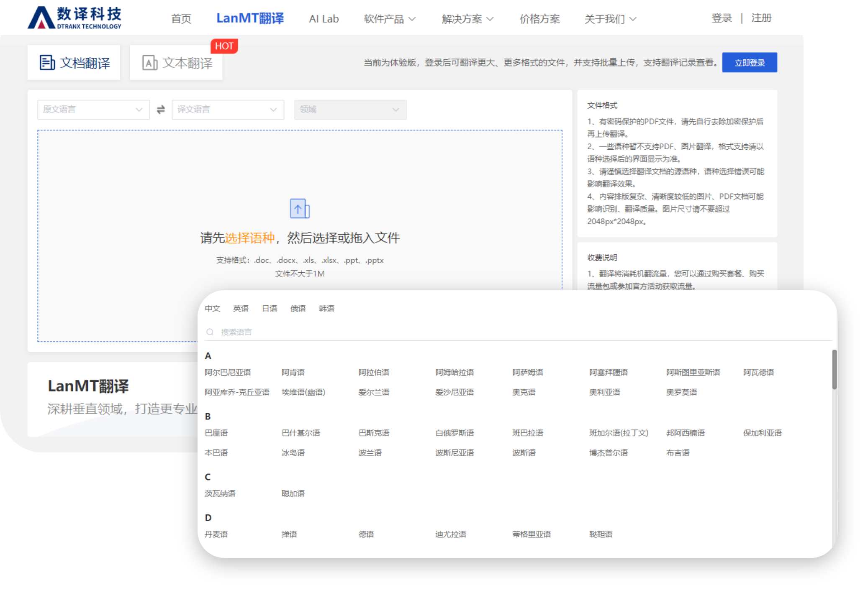The image size is (868, 593).
Task: Expand the 软件产品 dropdown menu
Action: (x=390, y=19)
